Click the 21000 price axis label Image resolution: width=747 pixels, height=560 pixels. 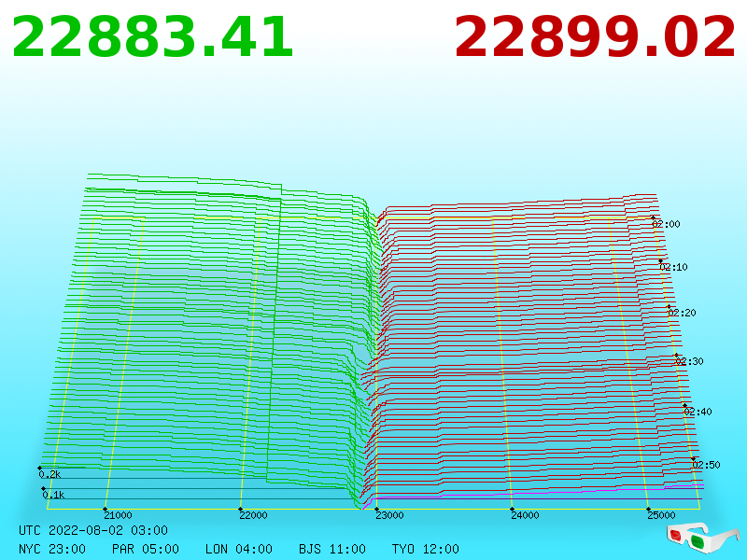click(x=118, y=515)
